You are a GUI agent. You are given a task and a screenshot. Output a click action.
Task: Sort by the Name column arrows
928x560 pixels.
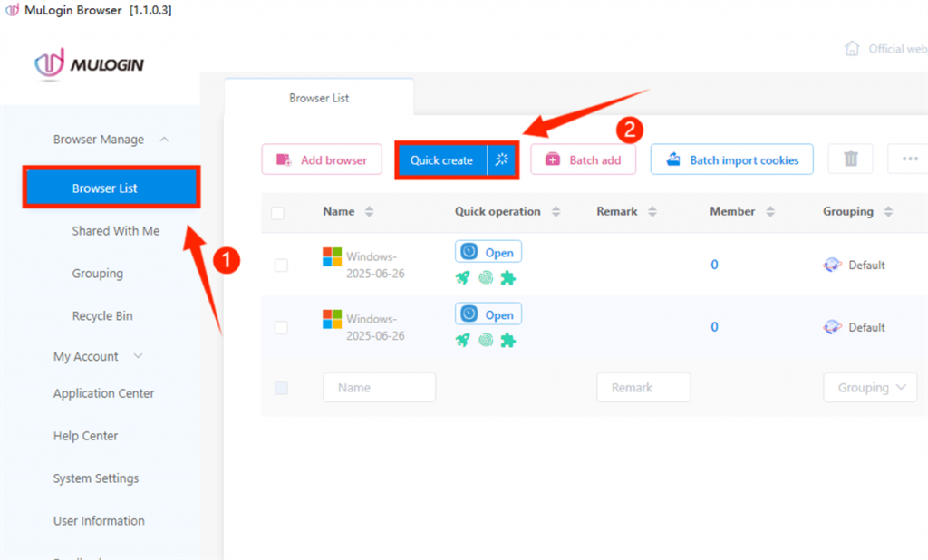pos(370,211)
